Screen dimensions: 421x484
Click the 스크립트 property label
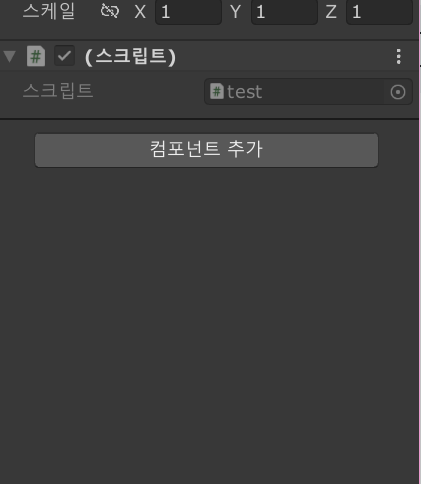58,91
